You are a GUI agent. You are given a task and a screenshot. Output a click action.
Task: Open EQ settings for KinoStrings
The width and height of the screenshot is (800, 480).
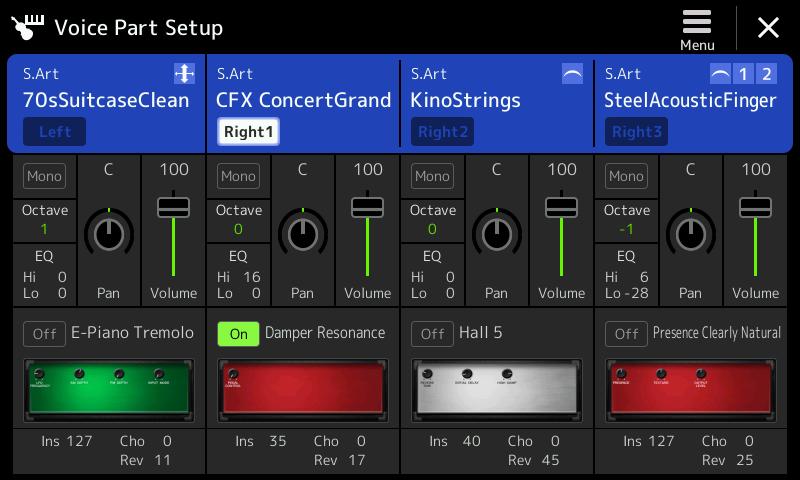(x=433, y=274)
